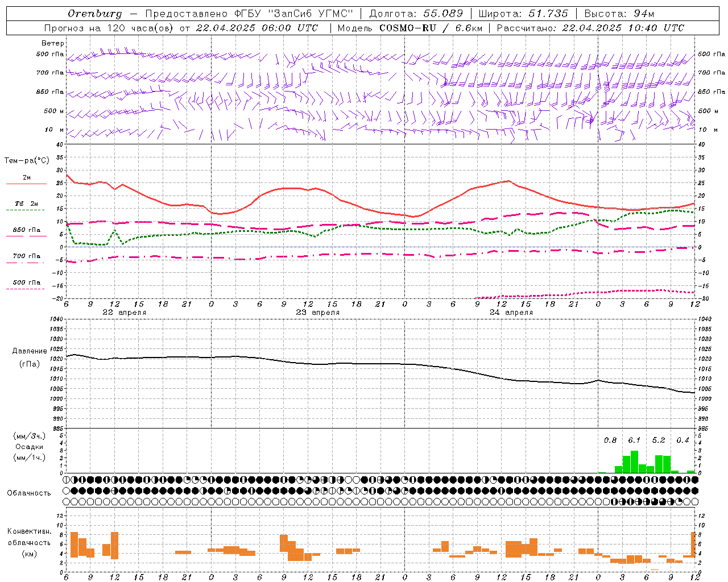Click the "(км)" convective cloud unit label

(29, 554)
